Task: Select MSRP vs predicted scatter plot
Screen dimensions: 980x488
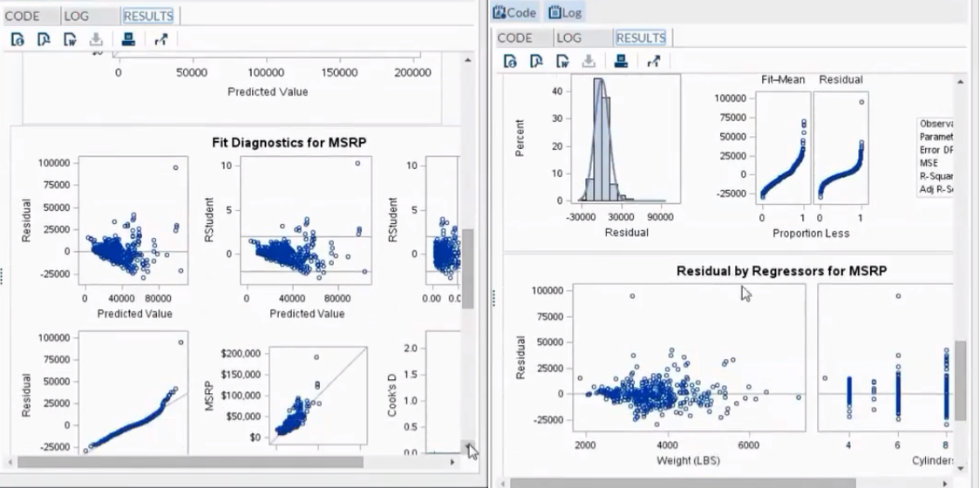Action: 319,396
